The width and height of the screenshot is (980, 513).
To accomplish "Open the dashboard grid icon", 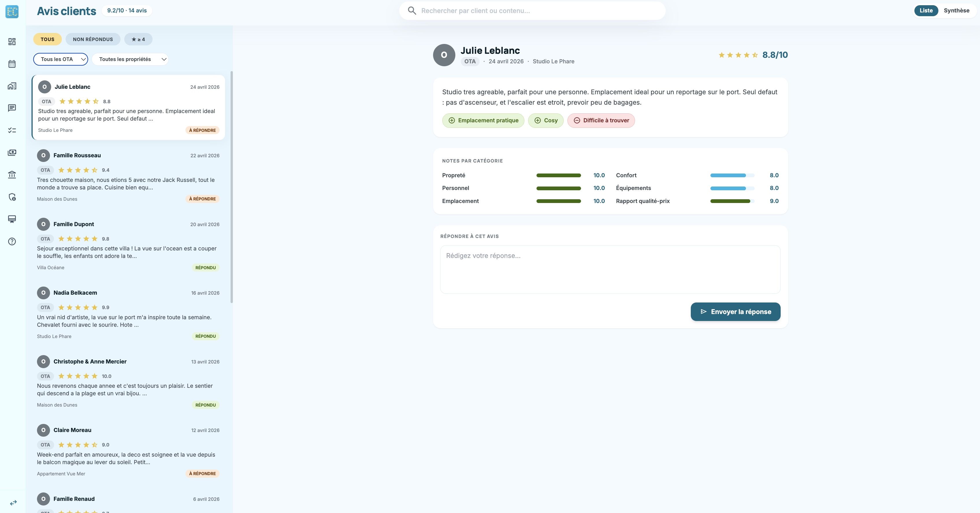I will (x=12, y=42).
